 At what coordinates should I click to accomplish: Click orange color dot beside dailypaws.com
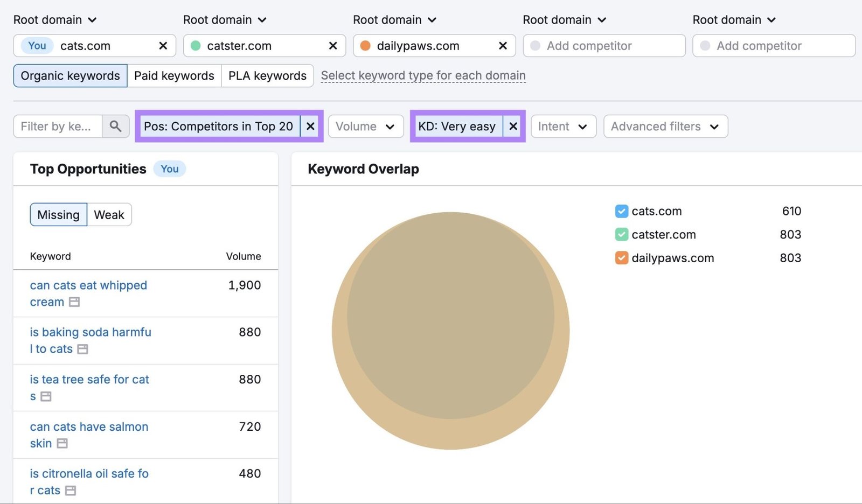click(x=365, y=46)
